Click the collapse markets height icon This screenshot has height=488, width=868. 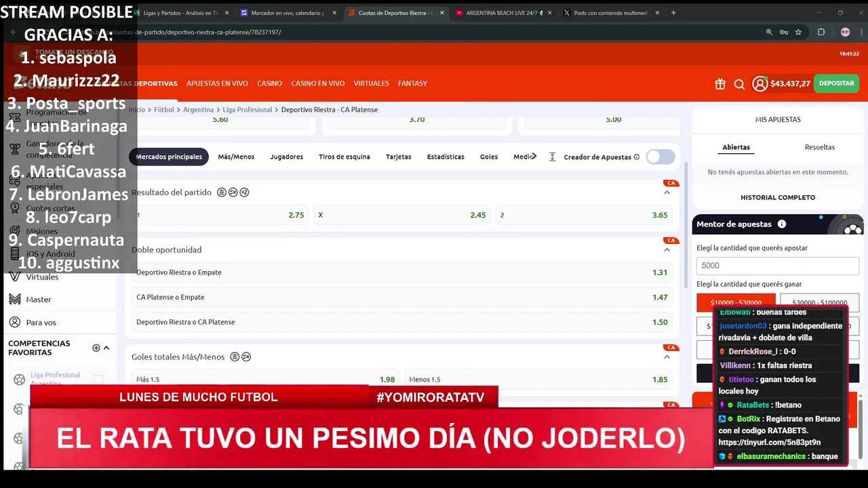coord(552,157)
